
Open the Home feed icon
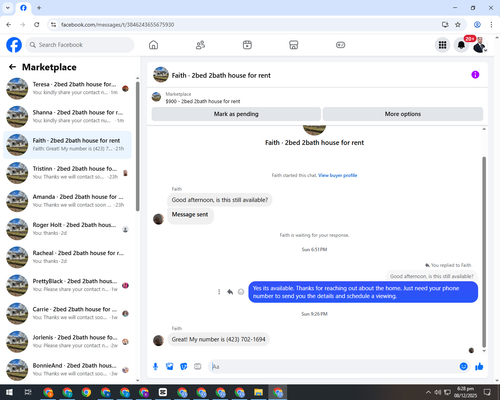click(153, 45)
